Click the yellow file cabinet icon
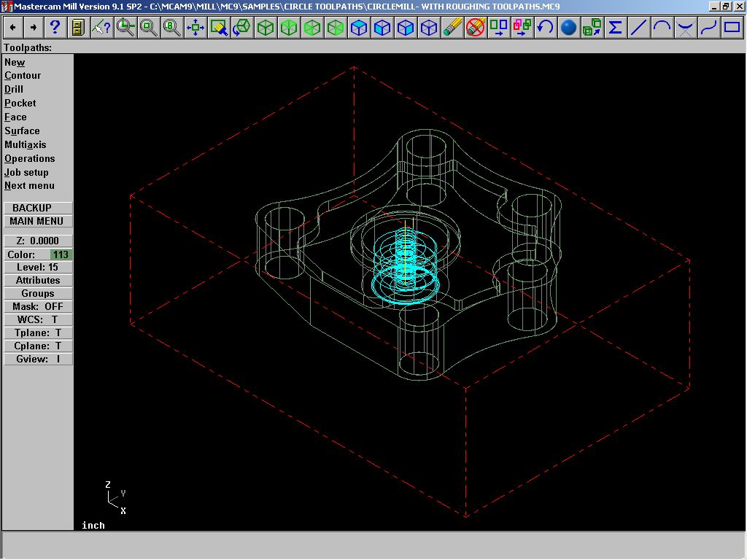 [78, 28]
